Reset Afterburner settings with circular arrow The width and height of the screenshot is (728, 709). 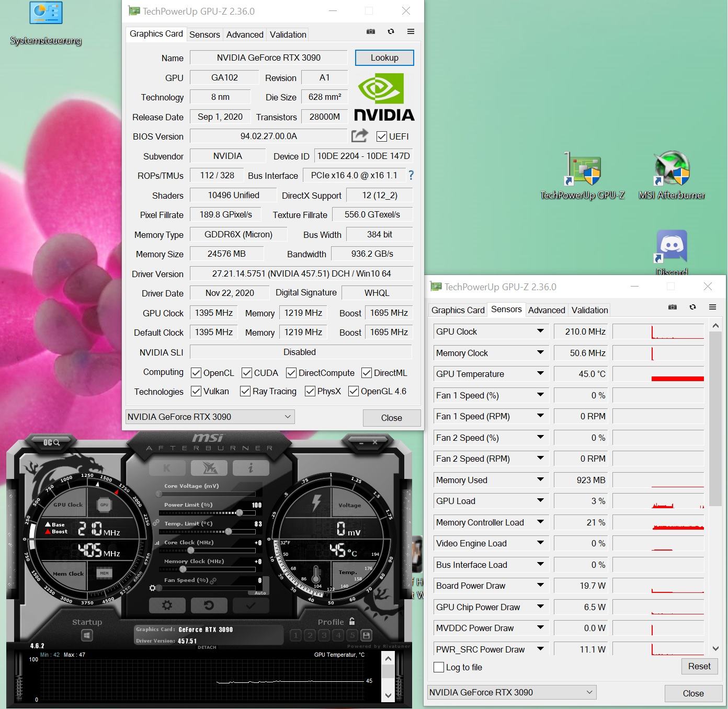[209, 605]
